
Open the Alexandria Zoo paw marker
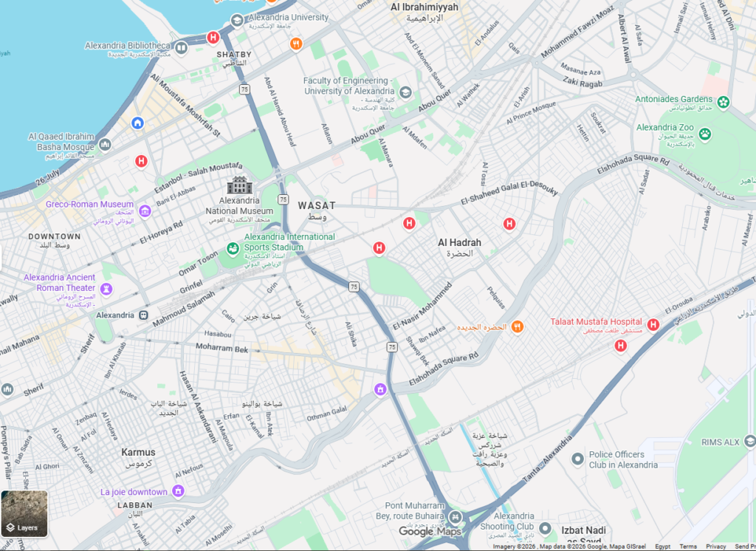705,134
